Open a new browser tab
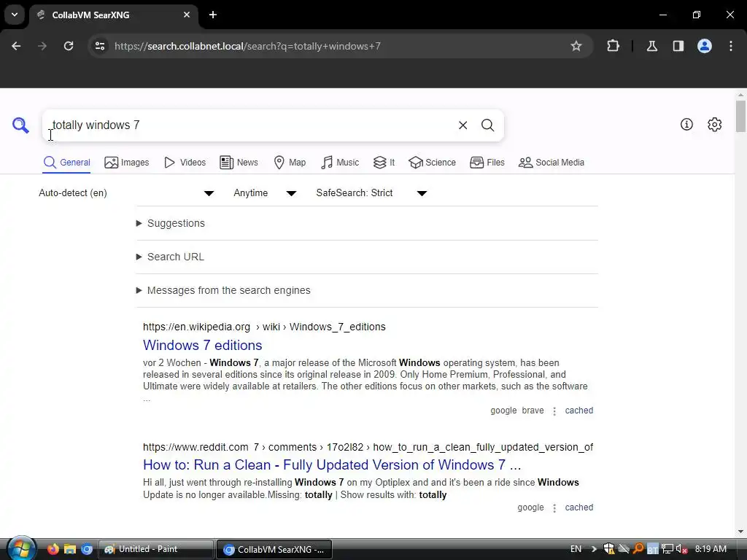The image size is (747, 560). 213,15
